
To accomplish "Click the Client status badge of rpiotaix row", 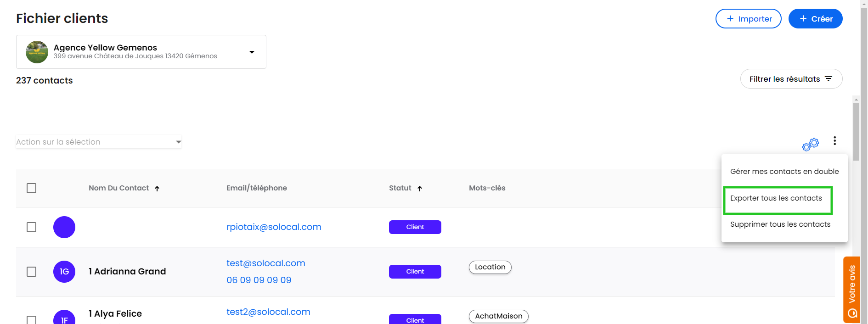I will [415, 227].
